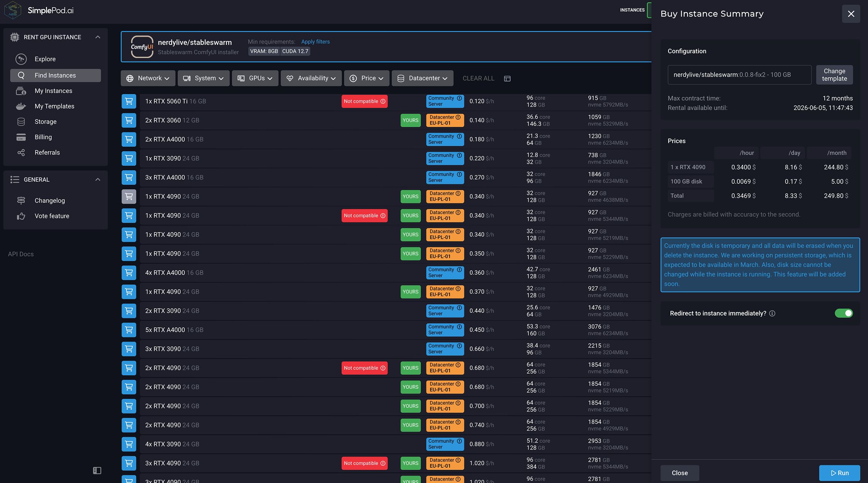Toggle Redirect to instance immediately switch
Viewport: 868px width, 483px height.
pyautogui.click(x=843, y=313)
